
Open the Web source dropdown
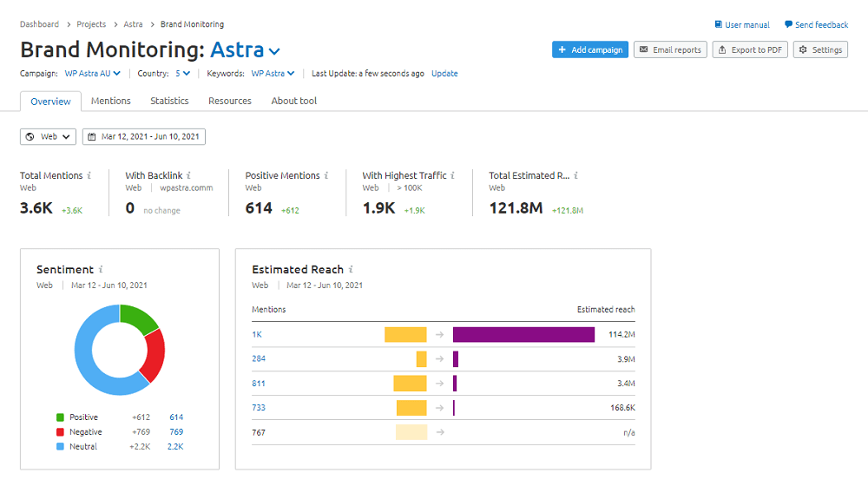coord(48,137)
